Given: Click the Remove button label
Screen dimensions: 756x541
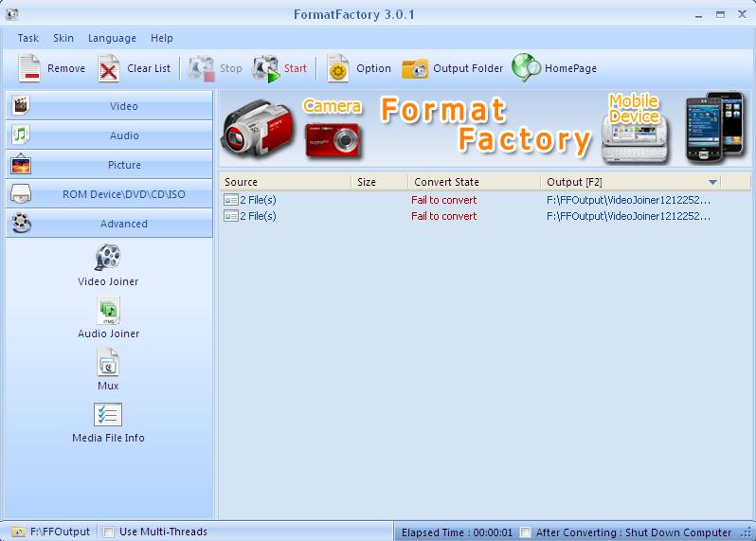Looking at the screenshot, I should (x=66, y=68).
